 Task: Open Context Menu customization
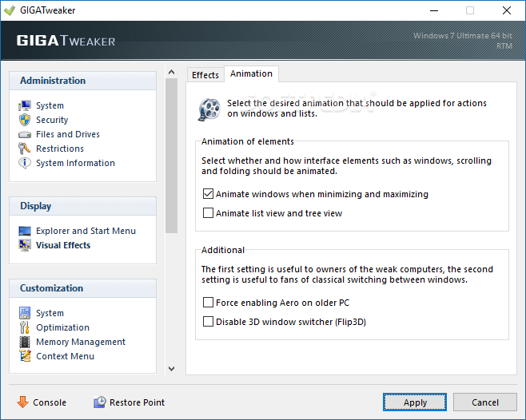point(65,356)
